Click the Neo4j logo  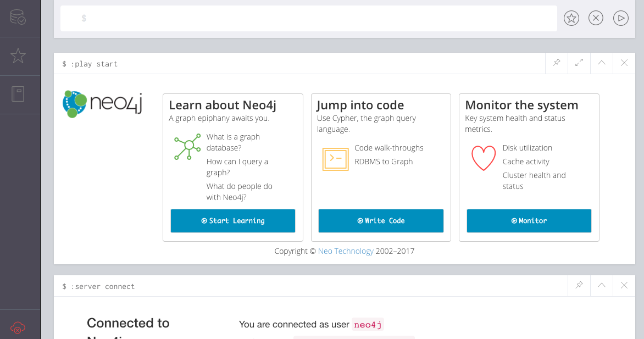click(x=103, y=104)
